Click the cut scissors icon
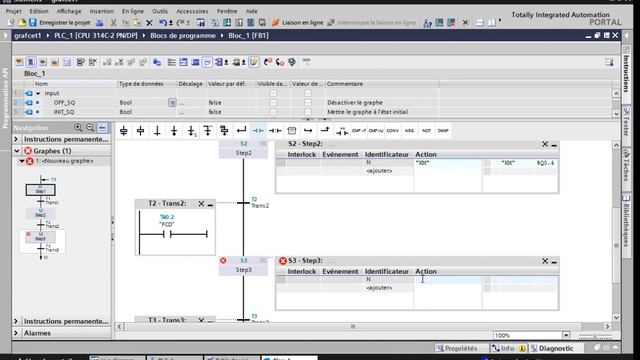This screenshot has width=640, height=360. point(113,23)
